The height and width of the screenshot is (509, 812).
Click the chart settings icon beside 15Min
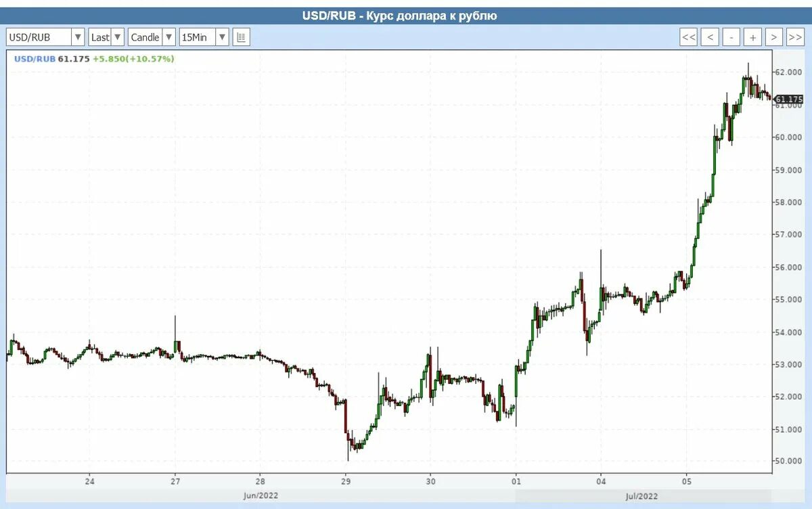242,37
